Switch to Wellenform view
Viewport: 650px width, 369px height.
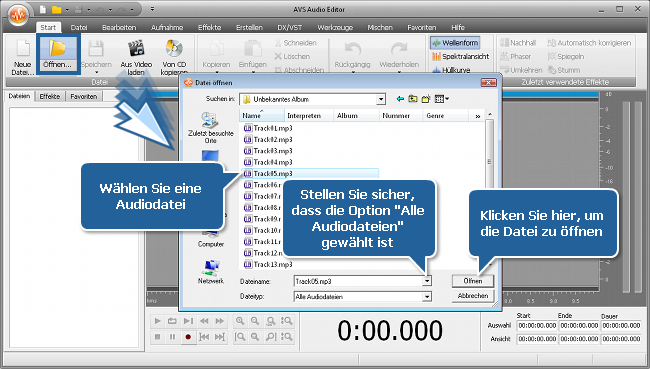[x=455, y=43]
